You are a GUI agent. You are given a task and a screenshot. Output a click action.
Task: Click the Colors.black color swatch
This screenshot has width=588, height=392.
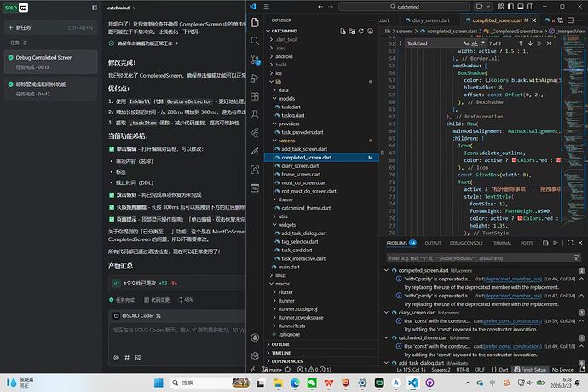tap(488, 80)
